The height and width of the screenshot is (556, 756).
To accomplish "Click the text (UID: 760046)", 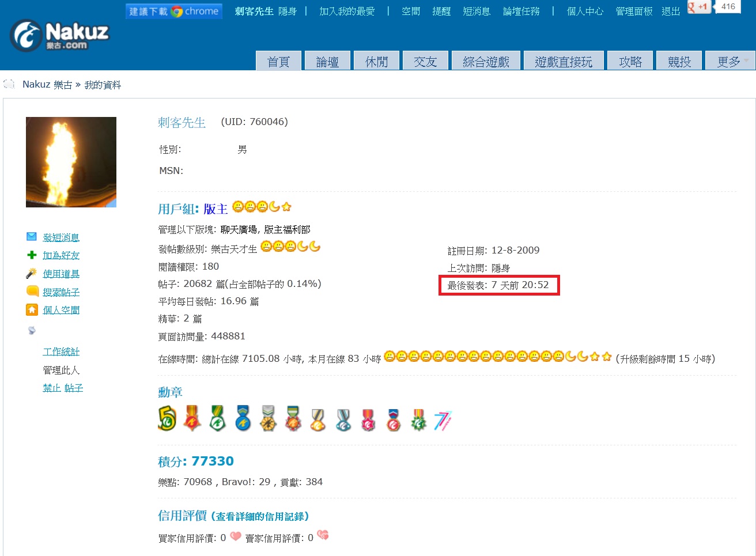I will pyautogui.click(x=254, y=122).
